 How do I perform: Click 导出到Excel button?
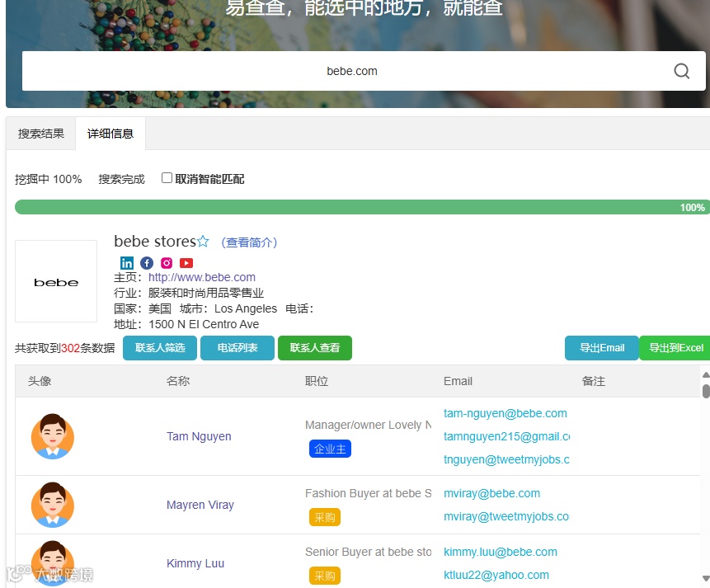coord(675,348)
